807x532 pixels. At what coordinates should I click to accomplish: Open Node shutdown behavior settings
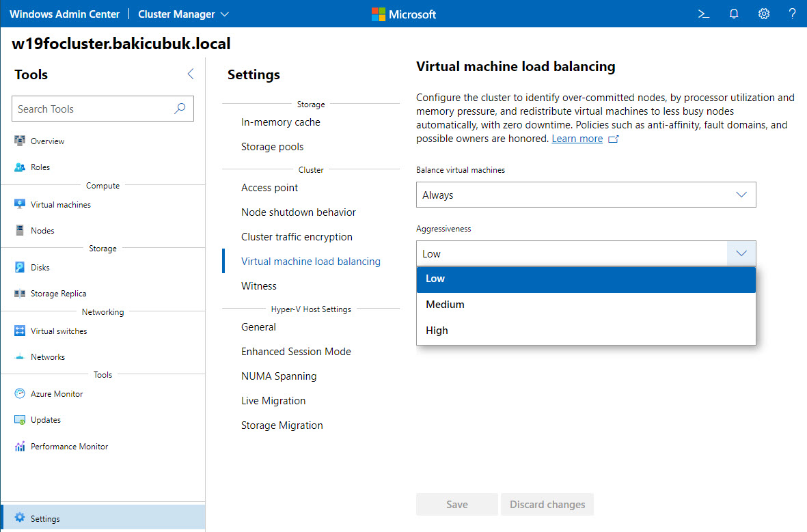(x=299, y=212)
